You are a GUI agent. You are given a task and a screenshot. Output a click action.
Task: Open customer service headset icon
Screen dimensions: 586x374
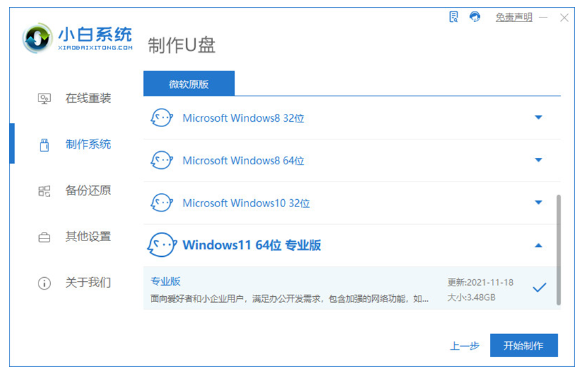point(475,17)
